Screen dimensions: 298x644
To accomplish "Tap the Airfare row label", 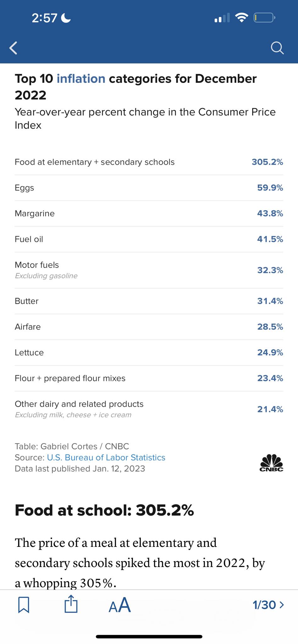I will point(28,327).
